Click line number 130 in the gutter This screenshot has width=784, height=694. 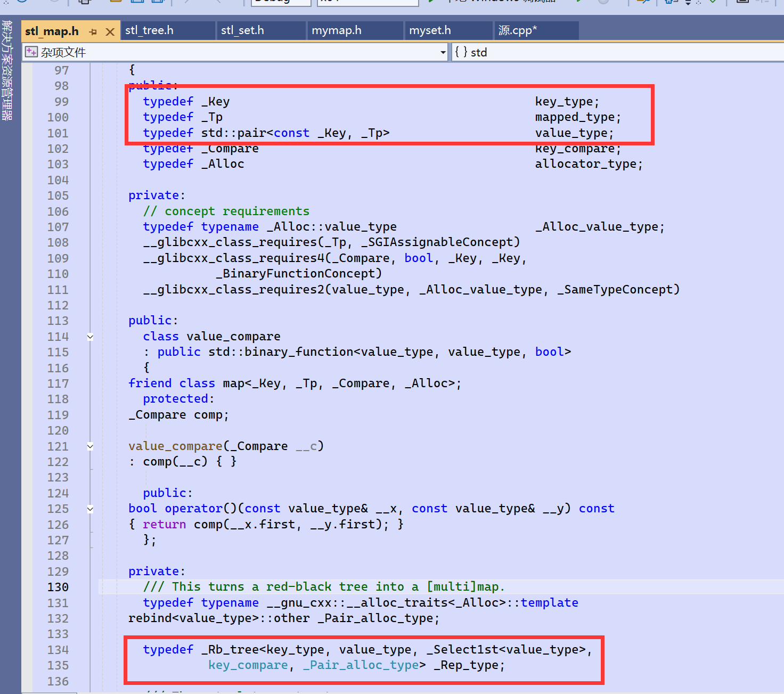point(58,587)
